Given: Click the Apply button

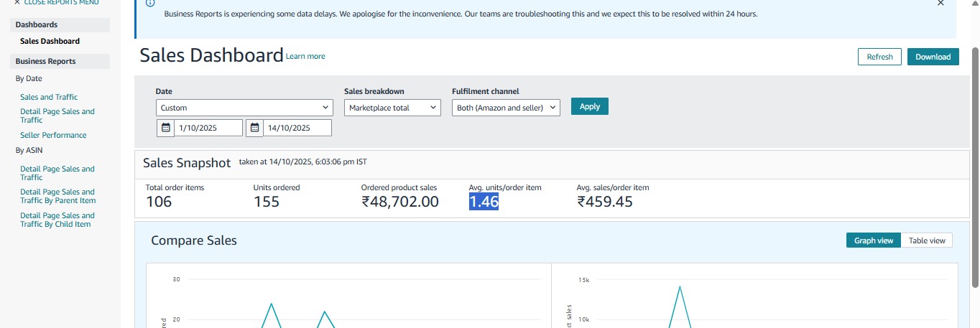Looking at the screenshot, I should click(x=589, y=106).
